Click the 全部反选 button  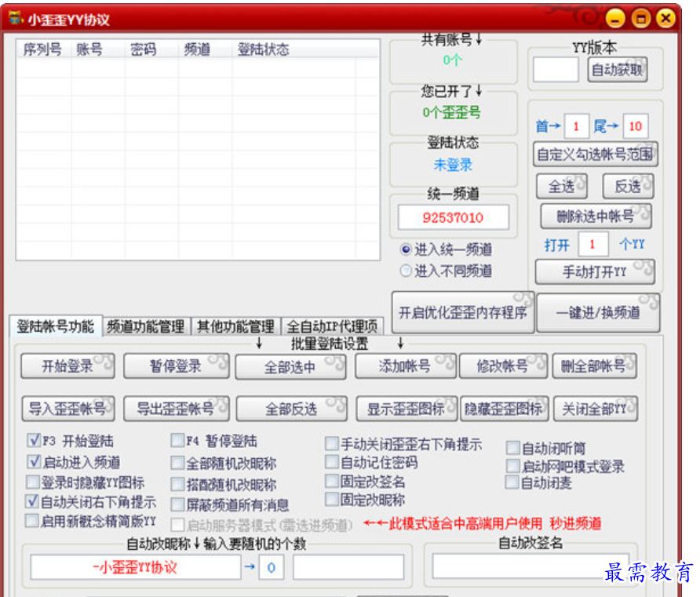pyautogui.click(x=291, y=409)
